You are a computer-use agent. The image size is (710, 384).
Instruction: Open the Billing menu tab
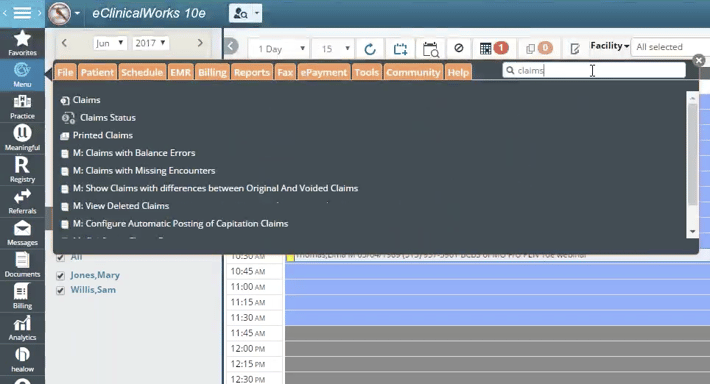212,72
